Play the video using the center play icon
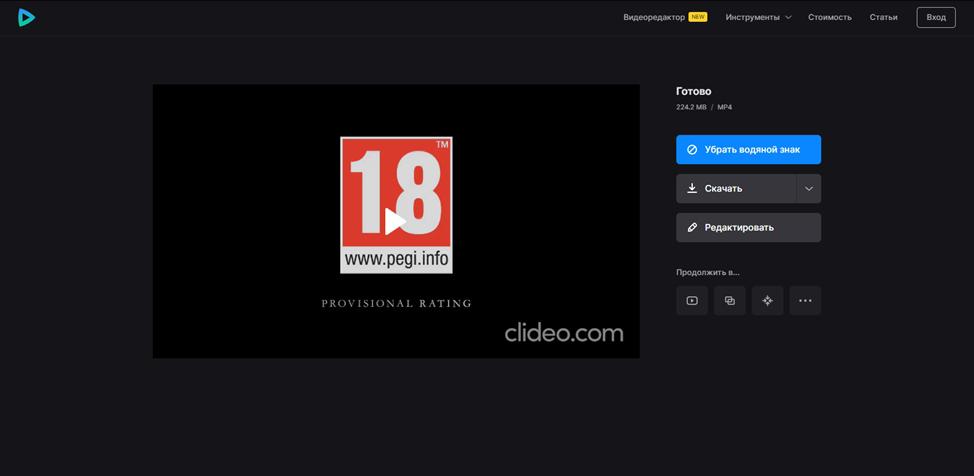The height and width of the screenshot is (476, 974). pyautogui.click(x=396, y=221)
